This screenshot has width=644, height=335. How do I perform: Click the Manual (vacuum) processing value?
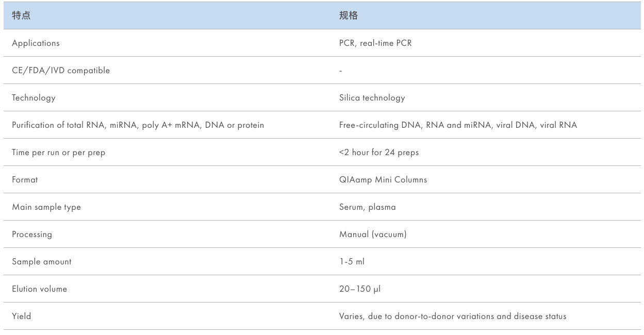tap(373, 234)
